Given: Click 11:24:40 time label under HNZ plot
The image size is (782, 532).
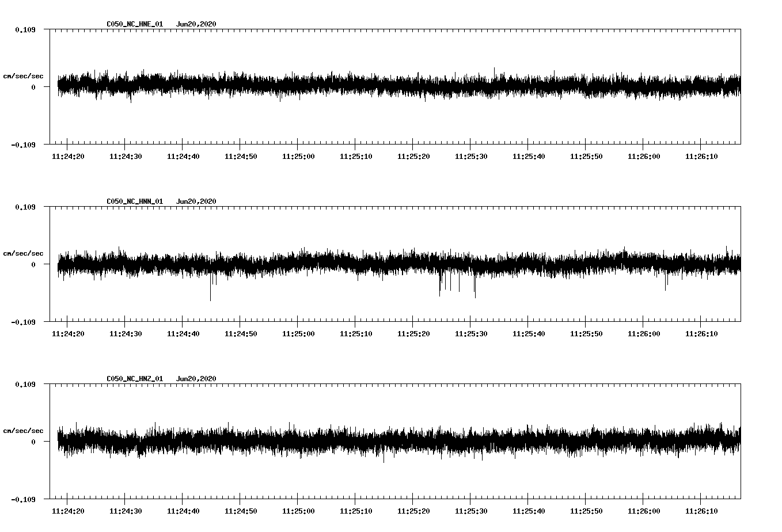Looking at the screenshot, I should [183, 511].
